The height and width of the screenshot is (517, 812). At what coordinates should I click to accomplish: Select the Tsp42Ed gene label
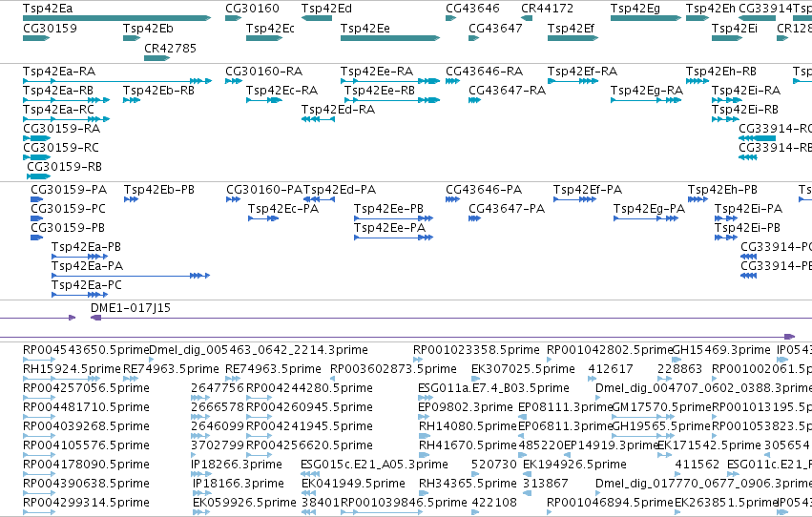(x=326, y=9)
